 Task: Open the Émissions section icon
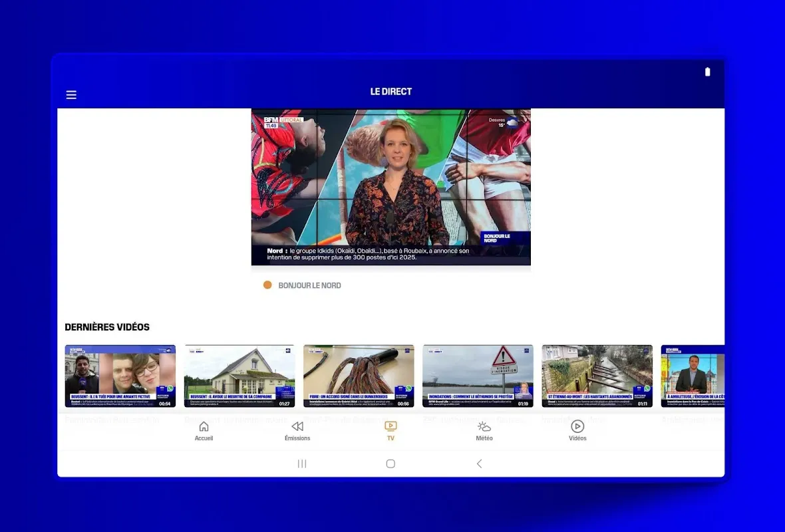point(297,426)
